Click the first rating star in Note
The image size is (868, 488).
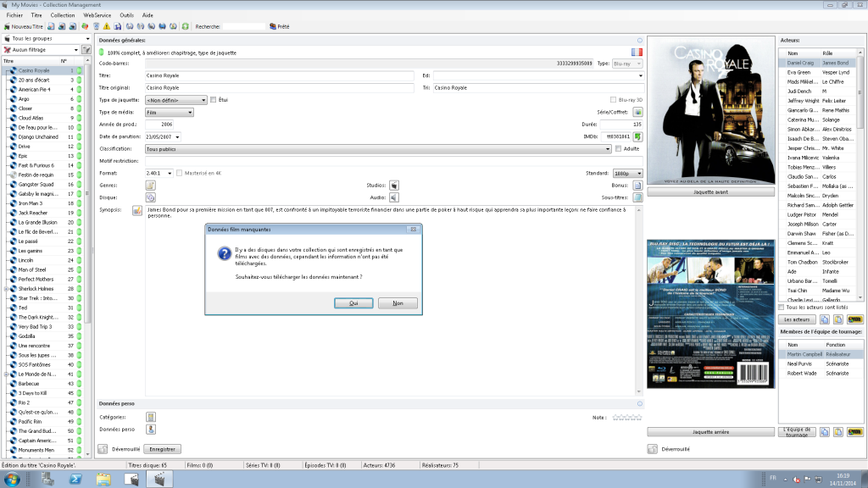click(x=615, y=417)
